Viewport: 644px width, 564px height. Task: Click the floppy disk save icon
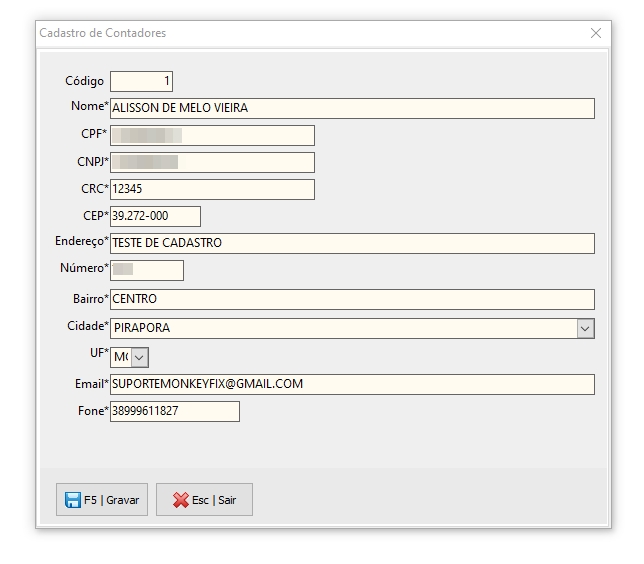click(x=73, y=500)
